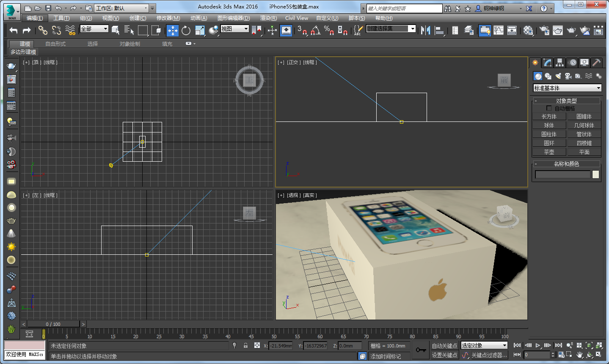Open 关键点过滤器 key filters dialog

pyautogui.click(x=489, y=356)
